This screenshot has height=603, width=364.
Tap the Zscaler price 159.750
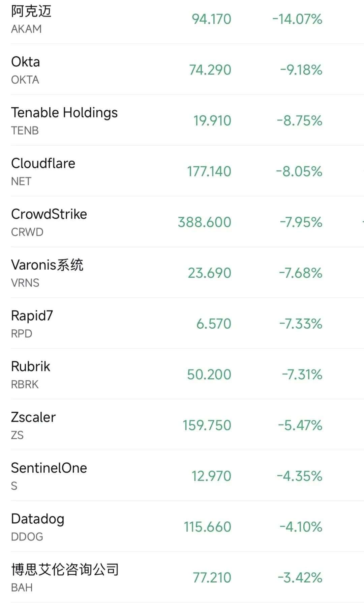tap(207, 426)
